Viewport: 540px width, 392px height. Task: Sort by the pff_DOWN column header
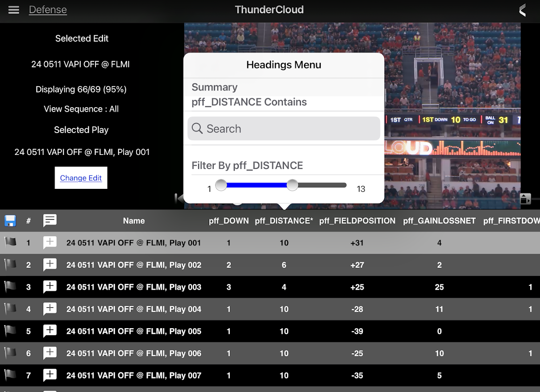click(x=228, y=221)
